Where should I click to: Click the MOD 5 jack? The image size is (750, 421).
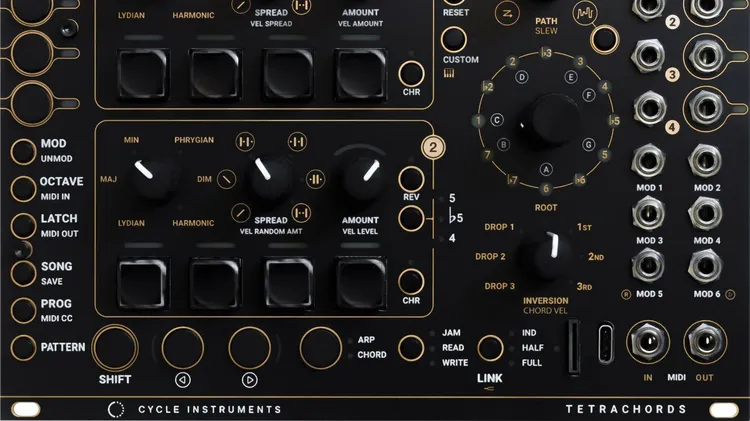coord(649,265)
